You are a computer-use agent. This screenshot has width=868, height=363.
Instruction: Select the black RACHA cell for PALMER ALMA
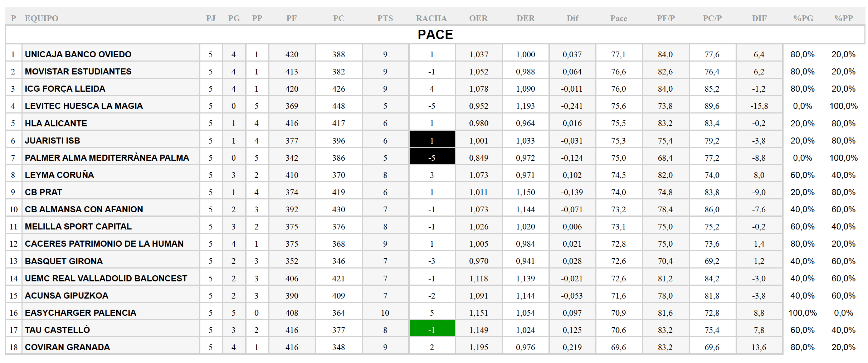(432, 158)
